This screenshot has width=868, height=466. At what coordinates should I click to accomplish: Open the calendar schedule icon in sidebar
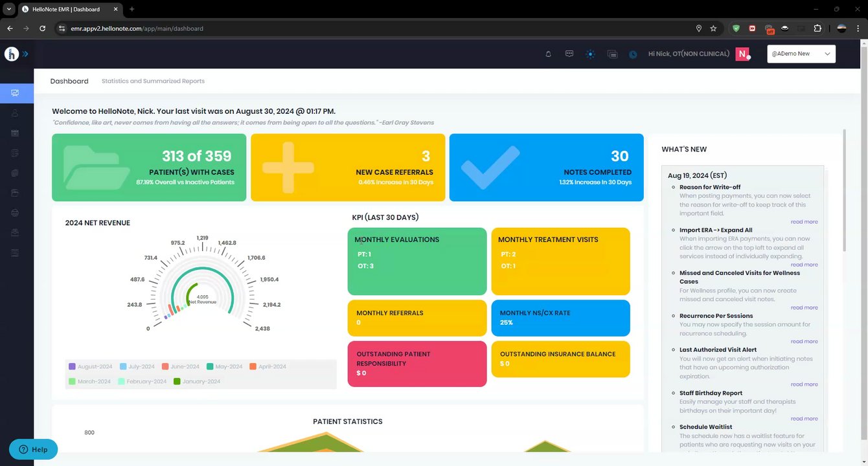15,133
